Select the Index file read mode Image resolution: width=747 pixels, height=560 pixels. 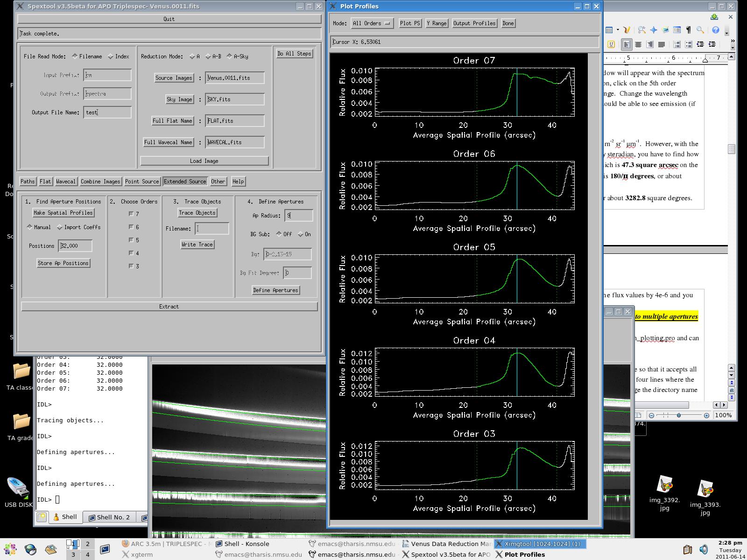click(x=111, y=56)
